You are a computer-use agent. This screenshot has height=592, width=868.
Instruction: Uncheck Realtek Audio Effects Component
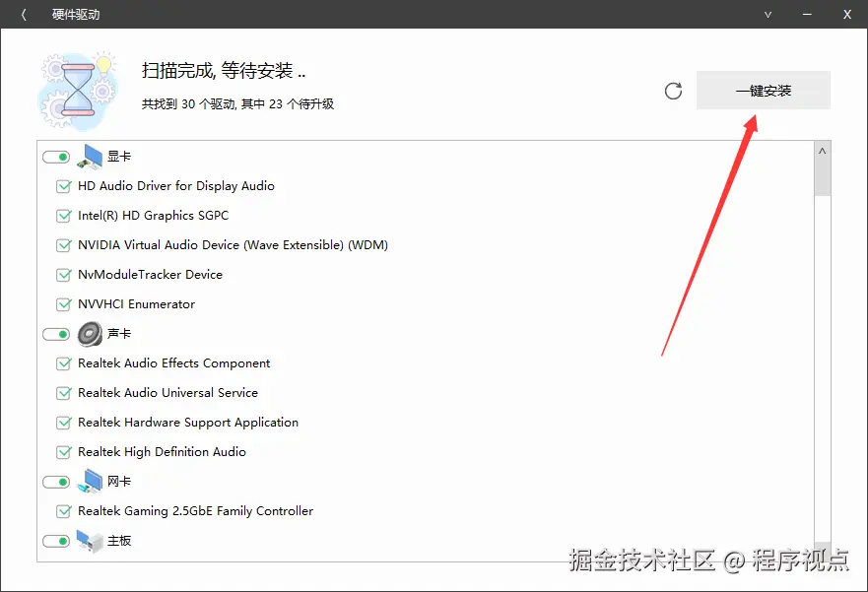pos(64,363)
